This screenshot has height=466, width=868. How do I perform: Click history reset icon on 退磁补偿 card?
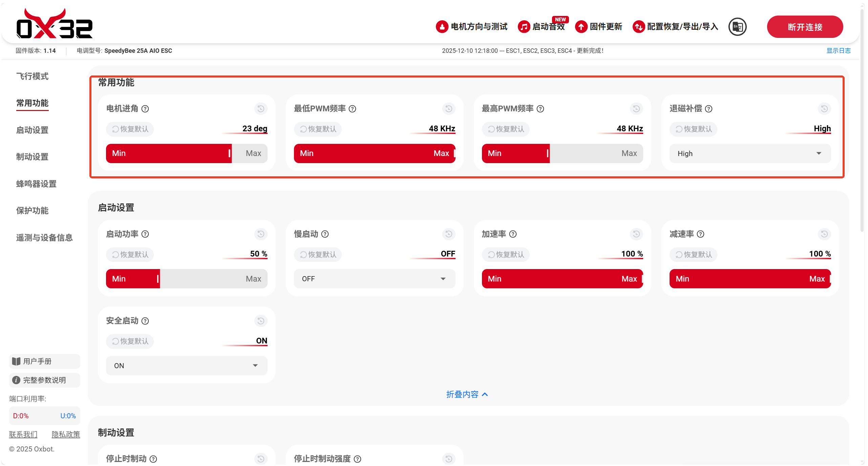click(x=824, y=109)
